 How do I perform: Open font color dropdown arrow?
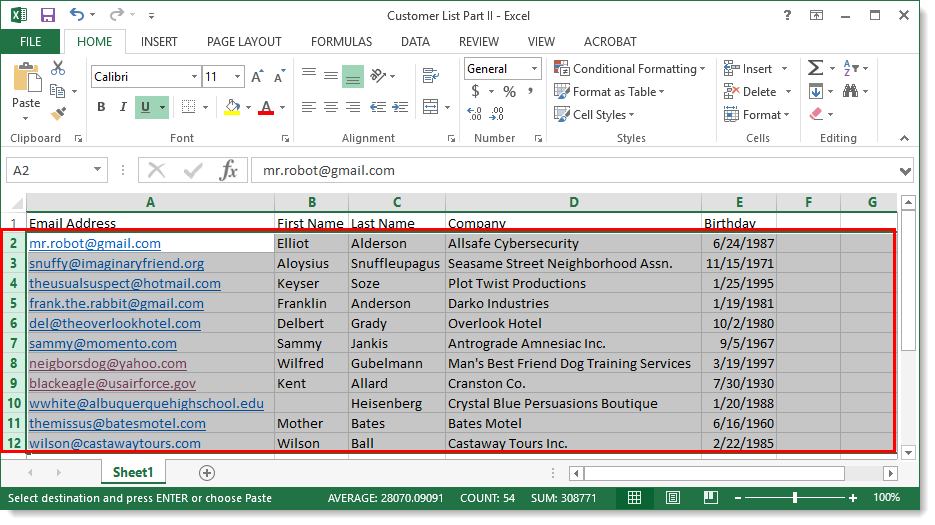282,107
